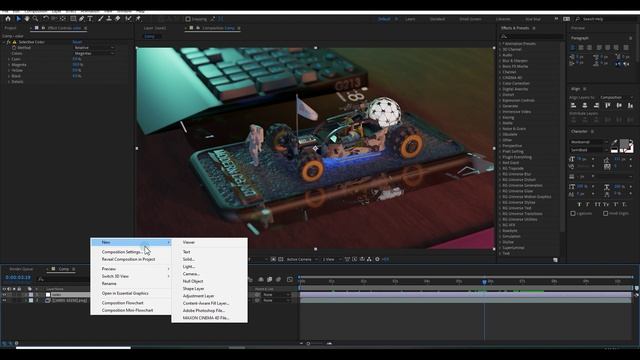Select the Rotation tool
The width and height of the screenshot is (640, 360).
pos(46,19)
